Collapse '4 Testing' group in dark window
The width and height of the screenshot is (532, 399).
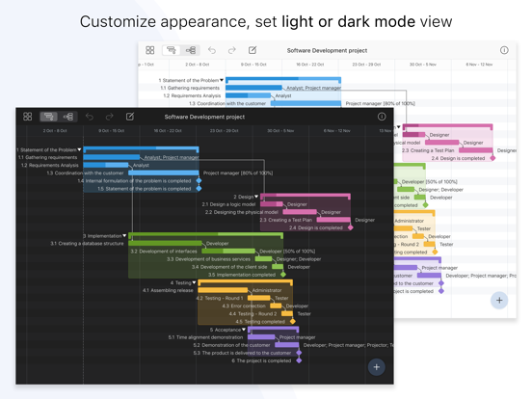click(x=194, y=282)
